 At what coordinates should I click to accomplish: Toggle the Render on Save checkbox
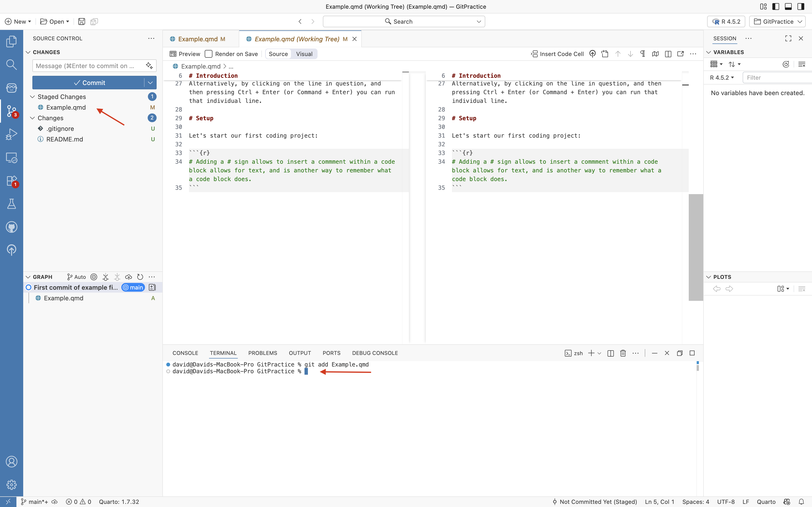click(209, 54)
